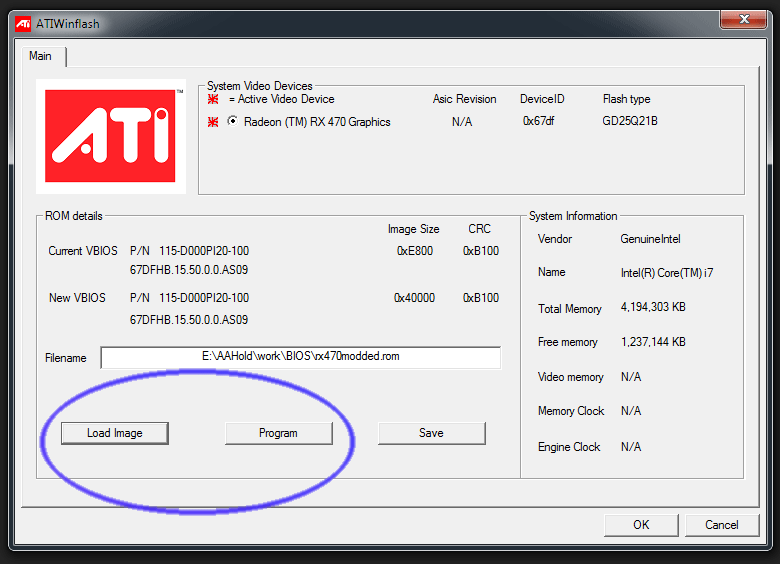Screen dimensions: 780x564
Task: Close the ATIWinflash window
Action: click(744, 19)
